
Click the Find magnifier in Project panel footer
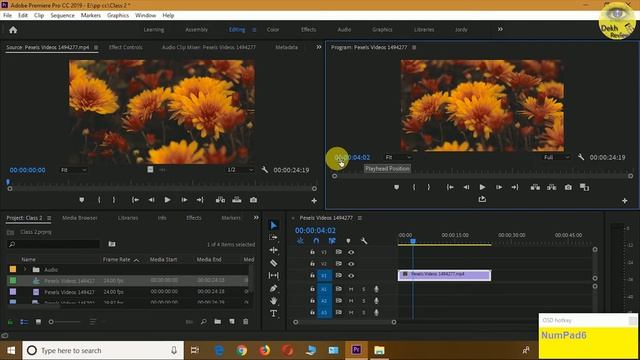[203, 322]
